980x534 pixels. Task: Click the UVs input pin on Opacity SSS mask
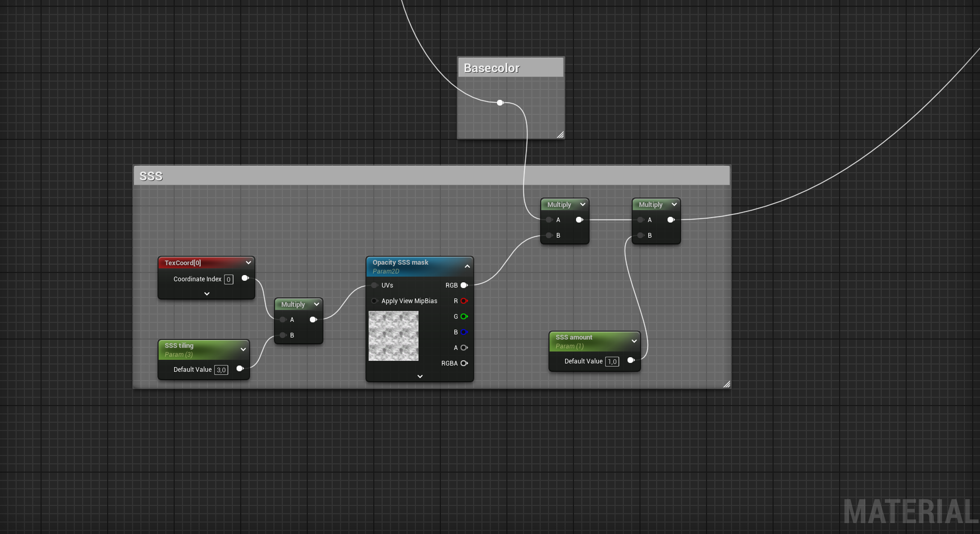tap(374, 285)
